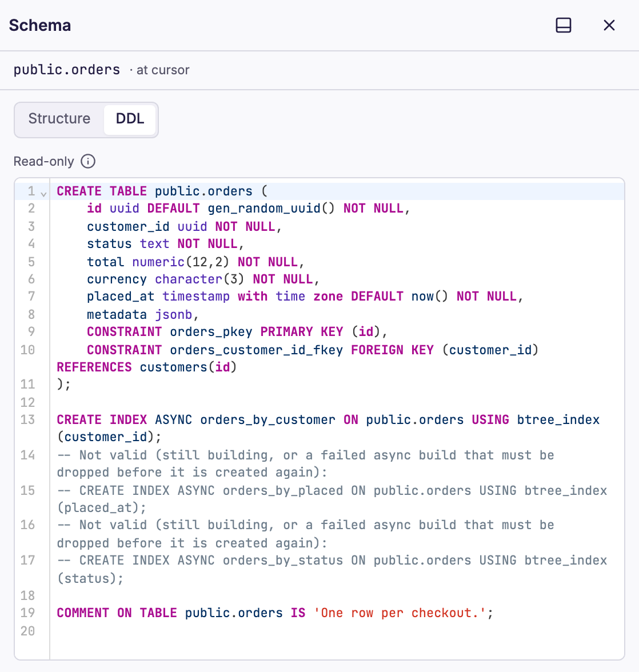Image resolution: width=639 pixels, height=672 pixels.
Task: Close the Schema panel
Action: [x=609, y=25]
